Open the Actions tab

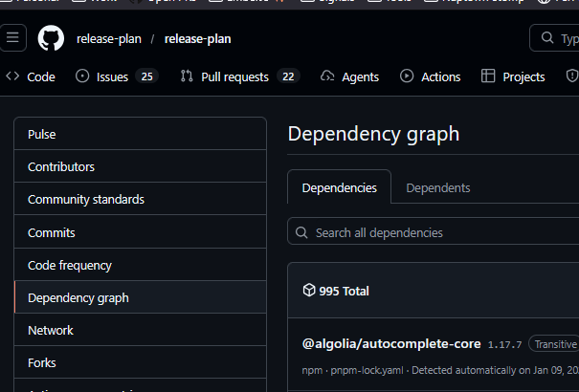click(x=431, y=76)
